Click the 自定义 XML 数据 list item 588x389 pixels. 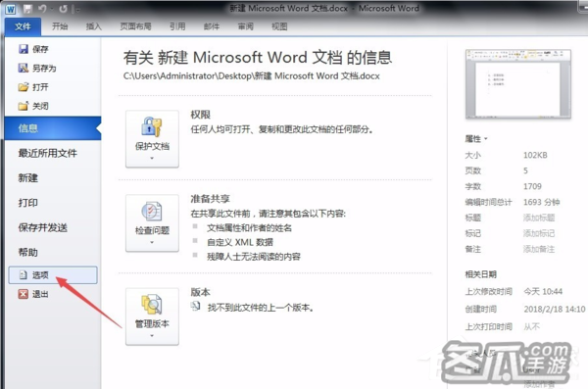240,242
